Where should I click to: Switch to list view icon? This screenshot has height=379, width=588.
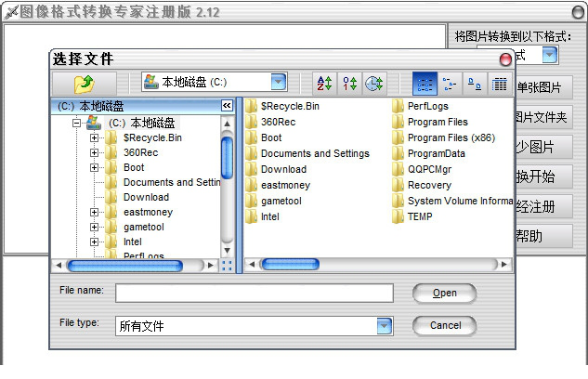click(x=425, y=84)
